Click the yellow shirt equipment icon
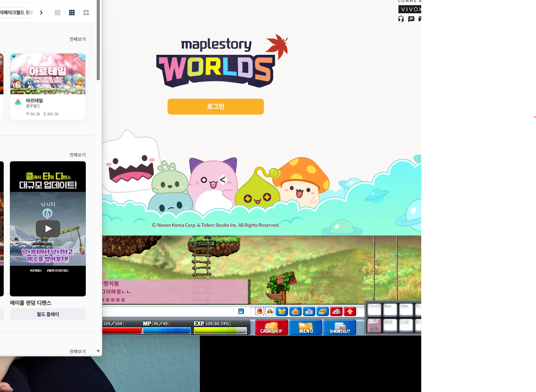 pyautogui.click(x=282, y=311)
